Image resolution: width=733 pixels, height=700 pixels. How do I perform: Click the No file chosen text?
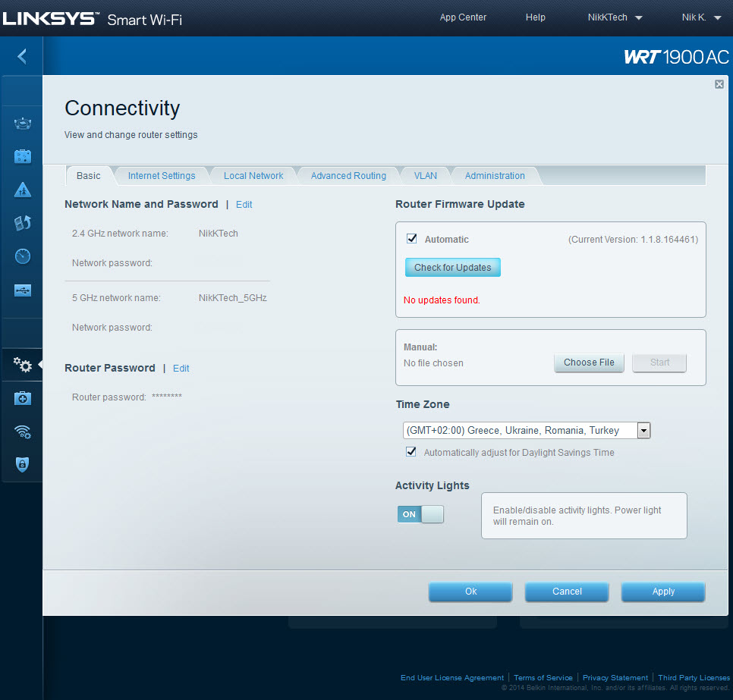tap(433, 363)
